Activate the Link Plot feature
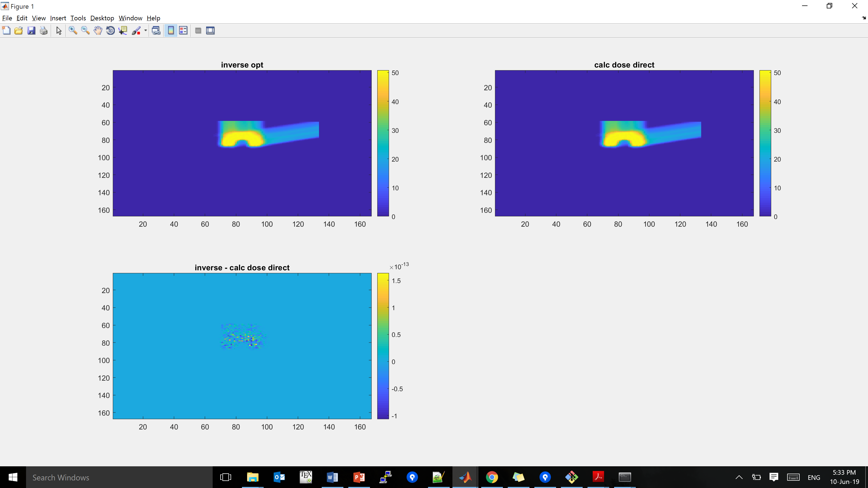 pyautogui.click(x=156, y=30)
